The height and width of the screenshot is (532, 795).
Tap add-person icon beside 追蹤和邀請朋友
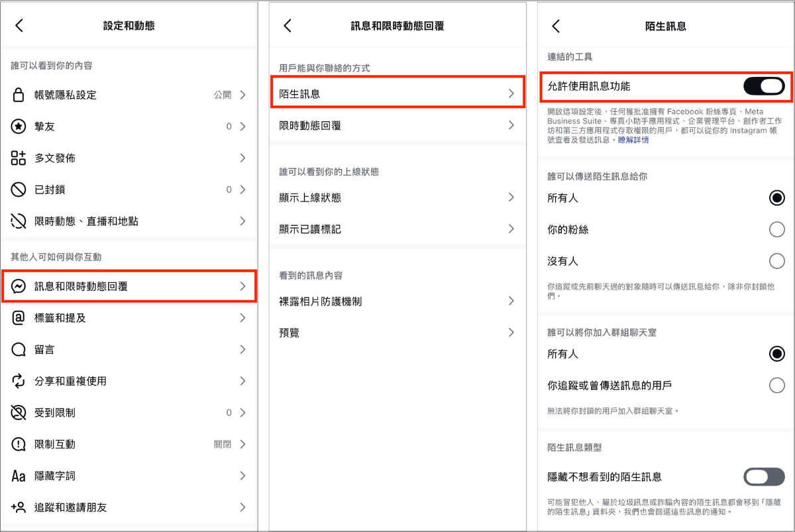pos(19,507)
